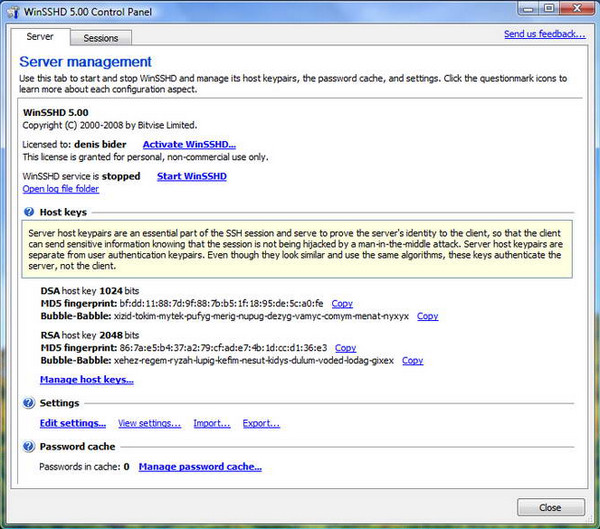This screenshot has width=600, height=529.
Task: Minimize the WinSSHD Control Panel window
Action: (x=528, y=8)
